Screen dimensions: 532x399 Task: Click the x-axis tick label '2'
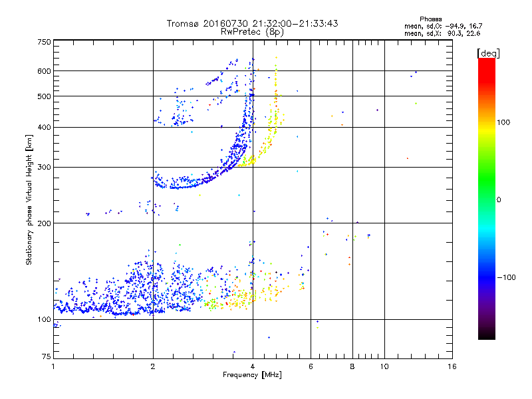coord(153,366)
